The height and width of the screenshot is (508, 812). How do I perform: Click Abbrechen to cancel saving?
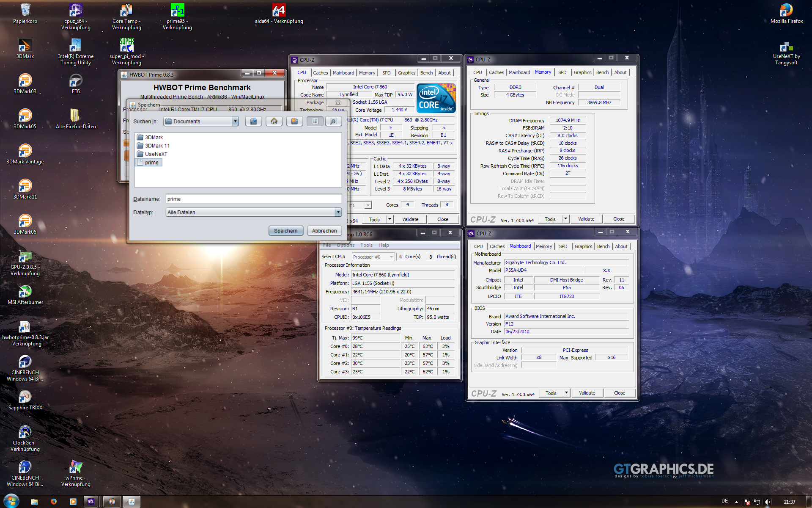pyautogui.click(x=324, y=231)
